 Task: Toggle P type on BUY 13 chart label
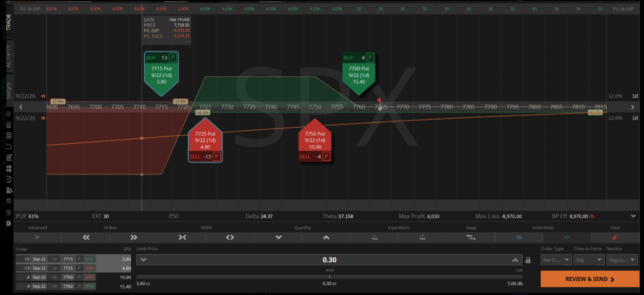coord(173,57)
